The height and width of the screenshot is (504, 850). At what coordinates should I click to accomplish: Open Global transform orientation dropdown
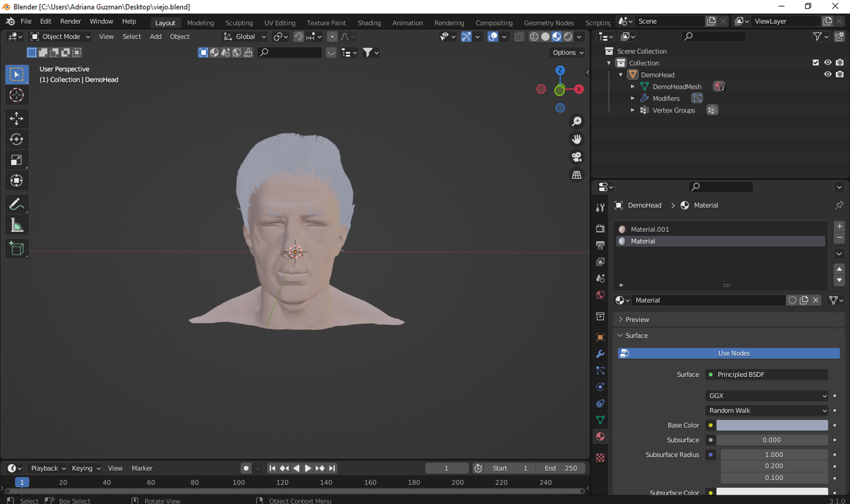click(x=245, y=36)
